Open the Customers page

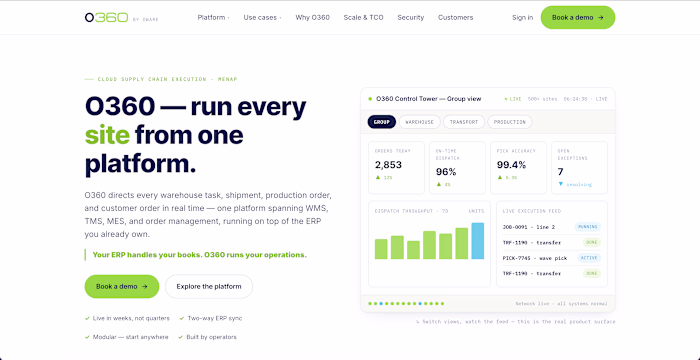455,17
